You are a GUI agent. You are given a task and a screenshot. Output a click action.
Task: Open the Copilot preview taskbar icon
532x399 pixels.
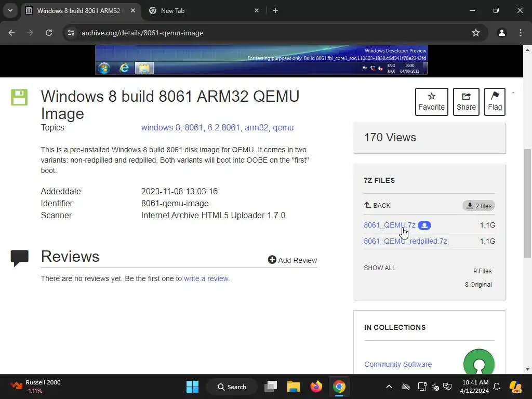pyautogui.click(x=515, y=387)
